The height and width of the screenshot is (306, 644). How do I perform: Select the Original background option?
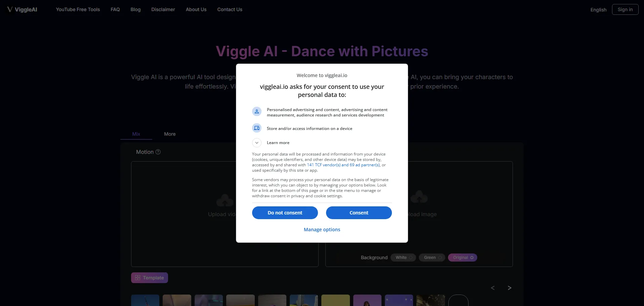462,258
